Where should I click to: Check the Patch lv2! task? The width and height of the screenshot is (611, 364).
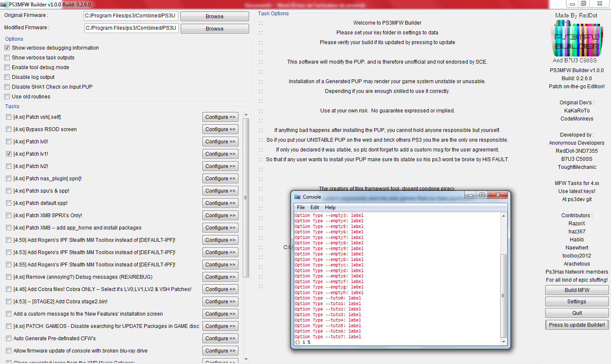coord(9,166)
